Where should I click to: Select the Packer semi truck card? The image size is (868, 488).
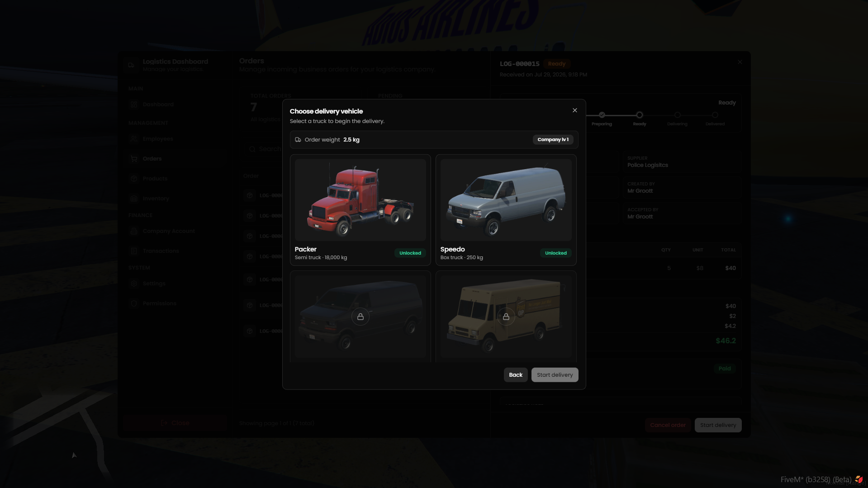[x=360, y=210]
